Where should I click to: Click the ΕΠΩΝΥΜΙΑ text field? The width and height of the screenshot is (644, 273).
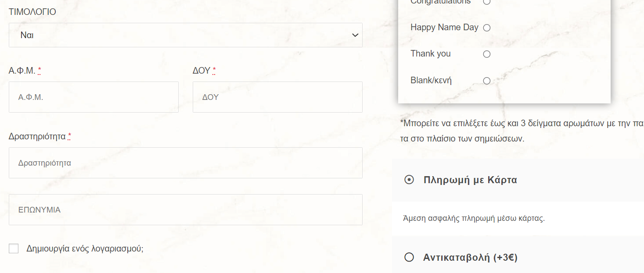185,209
